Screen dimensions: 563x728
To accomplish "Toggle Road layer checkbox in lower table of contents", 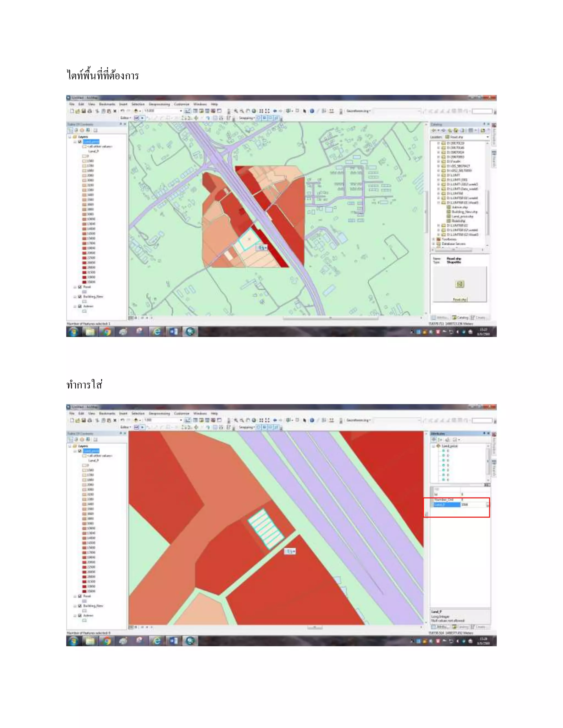I will [x=80, y=596].
